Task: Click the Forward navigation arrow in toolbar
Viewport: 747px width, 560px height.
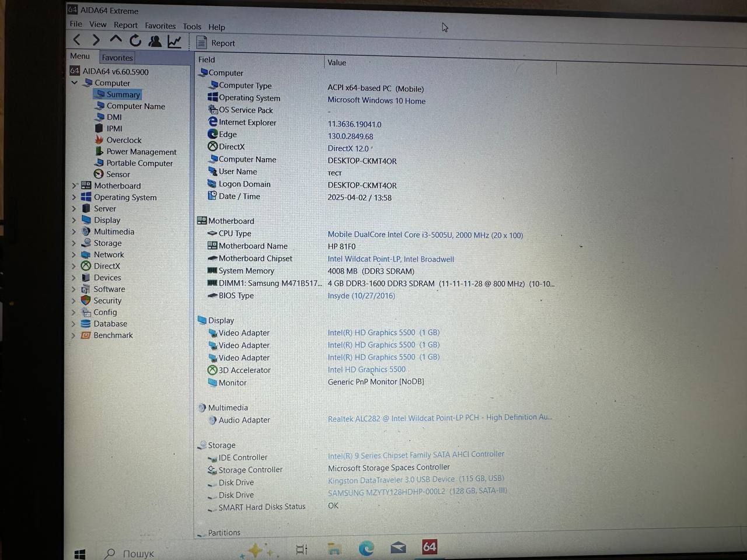Action: tap(96, 40)
